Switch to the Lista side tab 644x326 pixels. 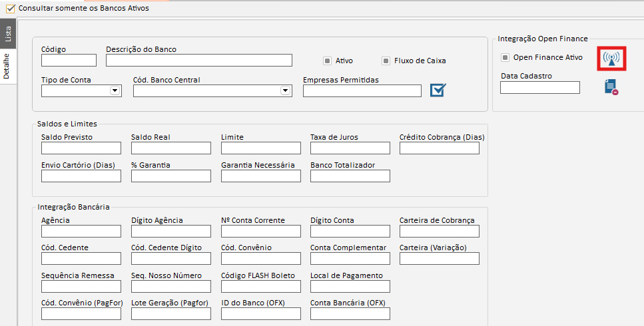pos(8,34)
